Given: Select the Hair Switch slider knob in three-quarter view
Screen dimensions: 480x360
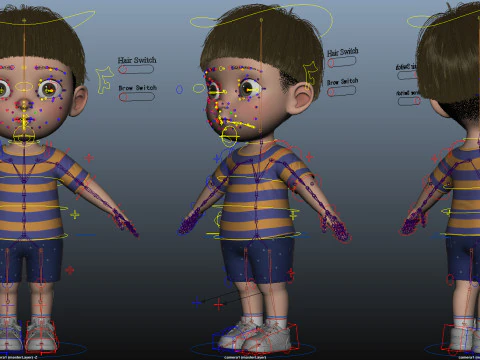Looking at the screenshot, I should (331, 63).
